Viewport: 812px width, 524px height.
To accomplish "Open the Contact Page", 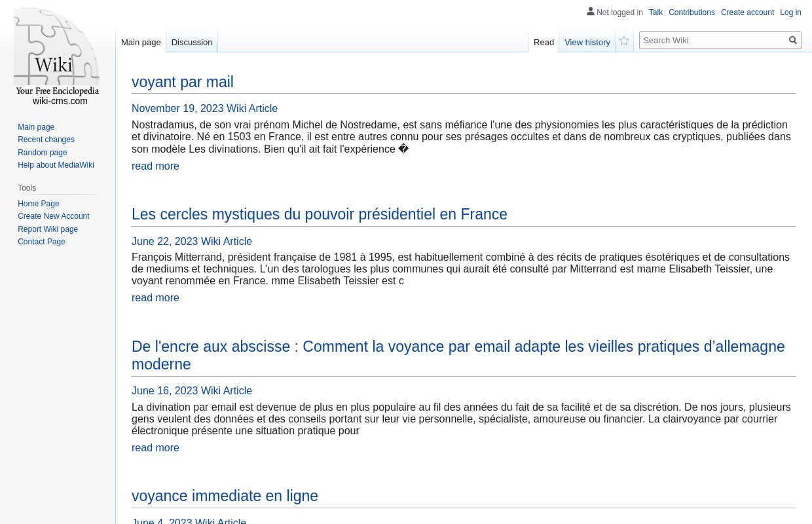I will click(x=41, y=242).
